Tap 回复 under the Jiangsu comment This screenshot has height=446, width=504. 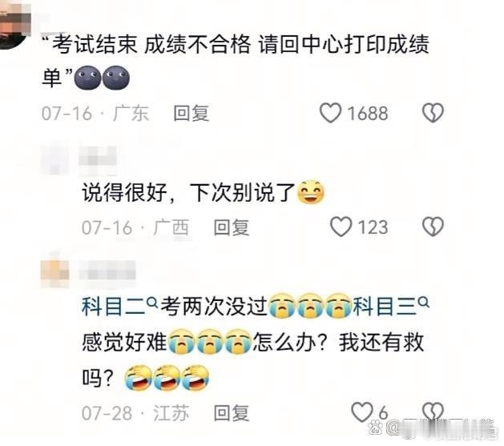[232, 413]
